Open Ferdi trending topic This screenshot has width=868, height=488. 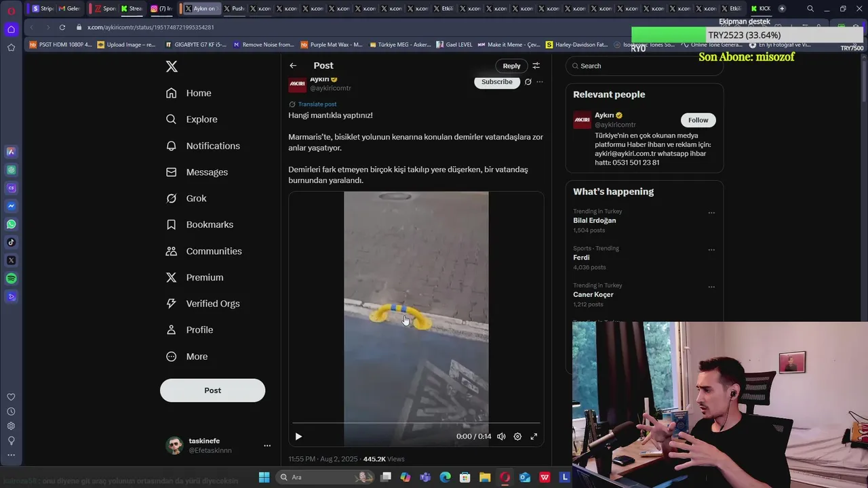point(581,258)
